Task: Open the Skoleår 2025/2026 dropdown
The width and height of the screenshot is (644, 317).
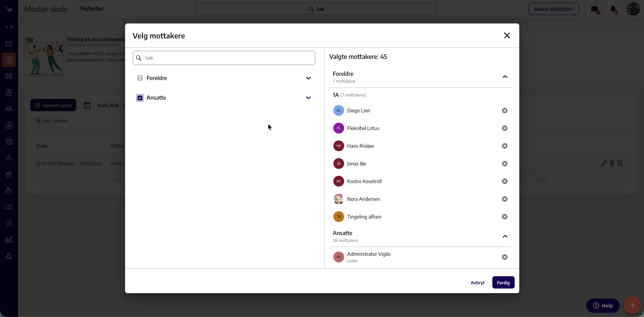Action: click(x=554, y=9)
